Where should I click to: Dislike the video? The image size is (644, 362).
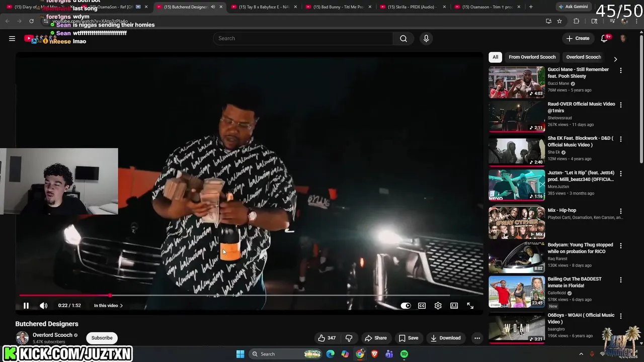pyautogui.click(x=349, y=338)
